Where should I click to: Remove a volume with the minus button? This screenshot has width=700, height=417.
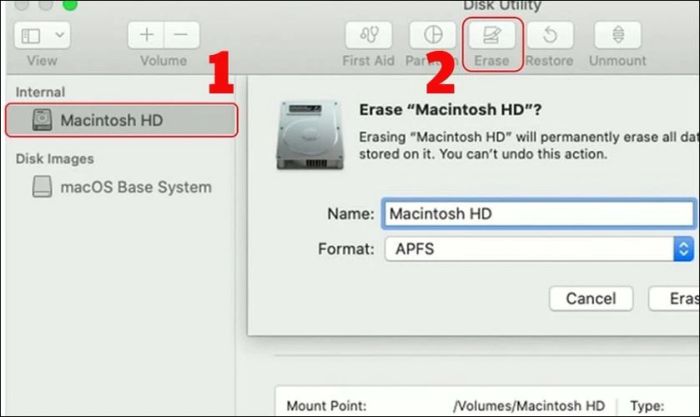pyautogui.click(x=181, y=35)
